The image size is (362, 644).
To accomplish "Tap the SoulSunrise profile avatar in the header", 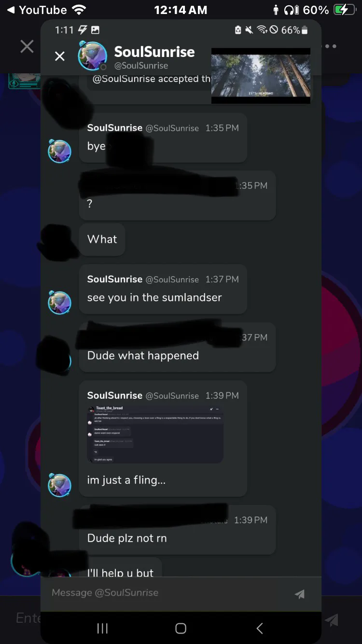I will click(x=92, y=56).
